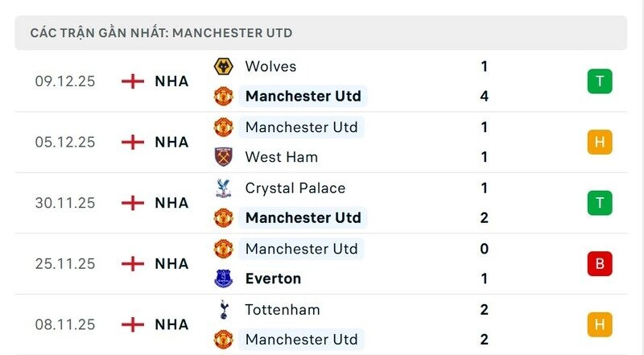Click the Wolves club crest icon
This screenshot has height=355, width=644.
point(223,67)
